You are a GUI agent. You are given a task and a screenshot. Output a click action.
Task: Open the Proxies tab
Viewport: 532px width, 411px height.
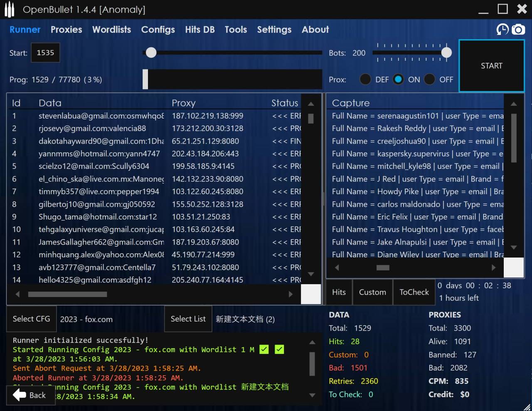66,30
